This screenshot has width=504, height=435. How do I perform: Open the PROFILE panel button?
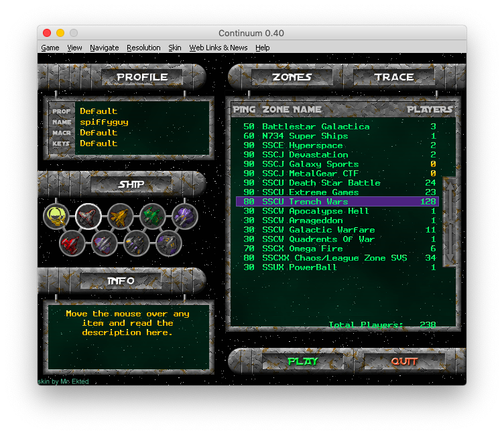[x=142, y=77]
